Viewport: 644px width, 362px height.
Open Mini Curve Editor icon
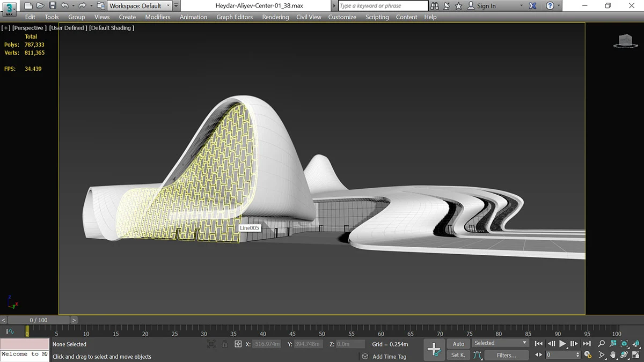click(10, 332)
